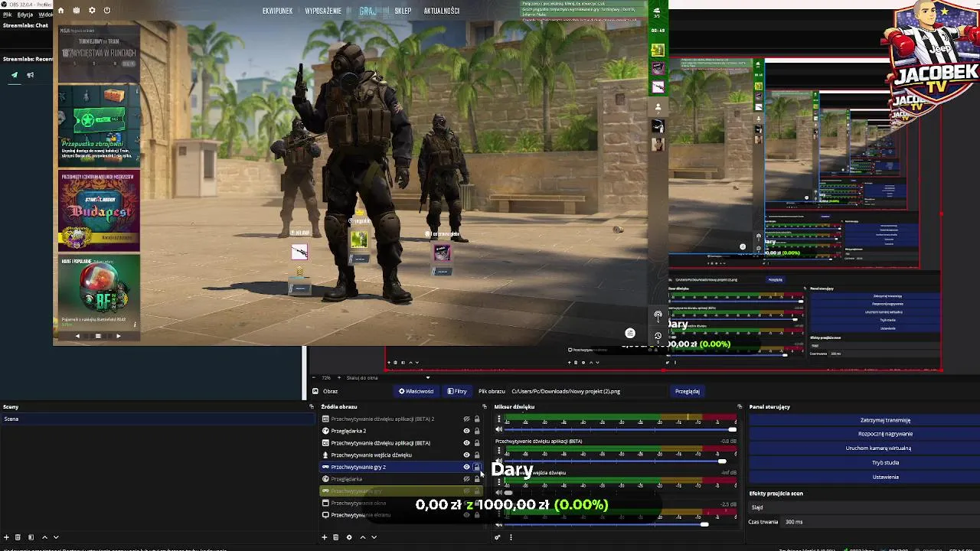Open CS2 inventory icon next to home
This screenshot has height=551, width=980.
77,11
